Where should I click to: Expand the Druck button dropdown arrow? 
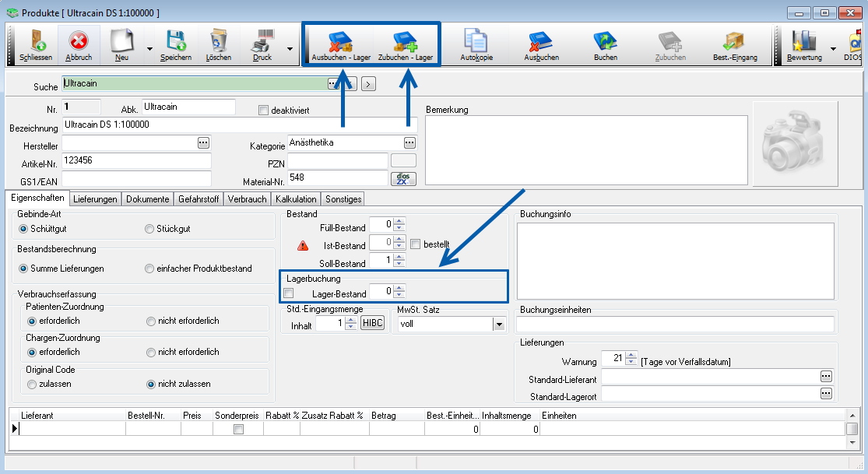pos(290,49)
